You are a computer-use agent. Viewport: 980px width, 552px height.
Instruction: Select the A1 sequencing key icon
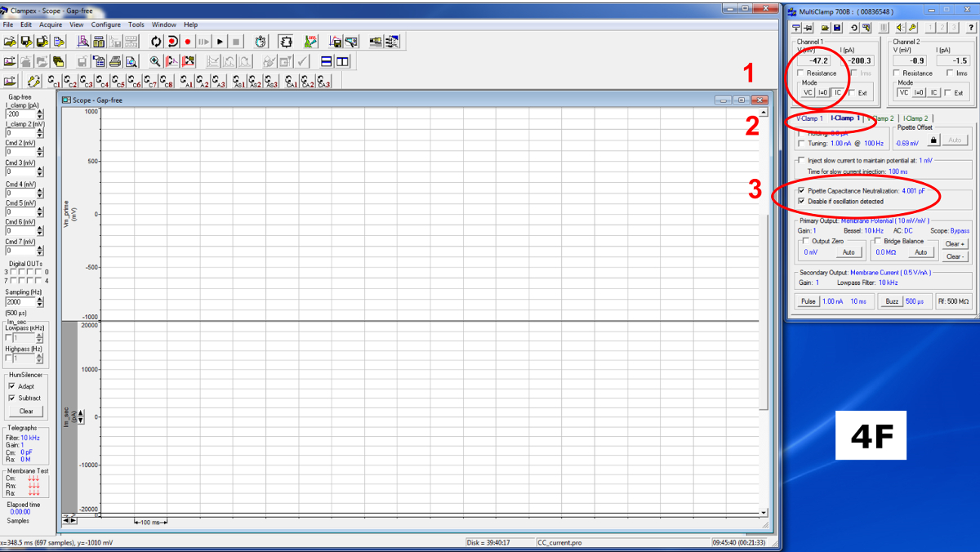(186, 81)
